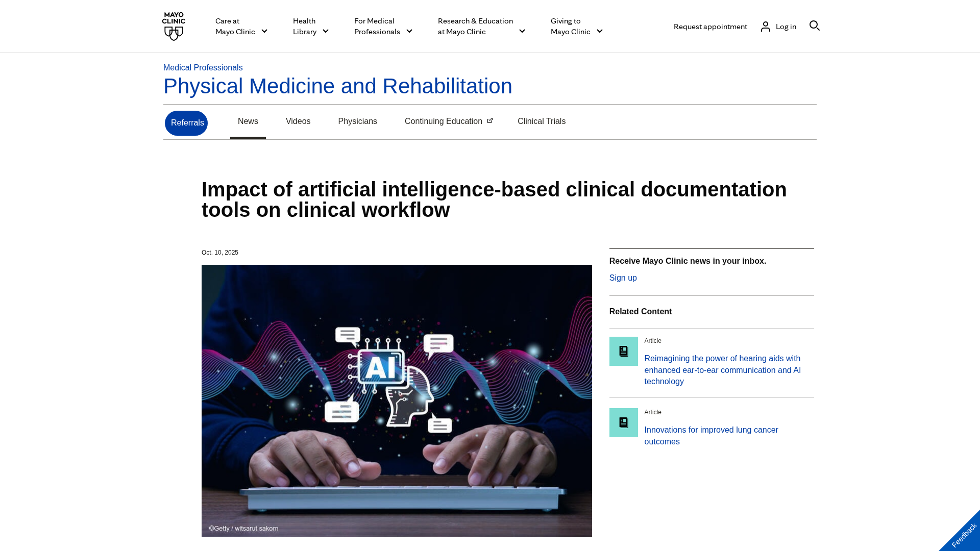Click the blue Referrals button

[186, 123]
